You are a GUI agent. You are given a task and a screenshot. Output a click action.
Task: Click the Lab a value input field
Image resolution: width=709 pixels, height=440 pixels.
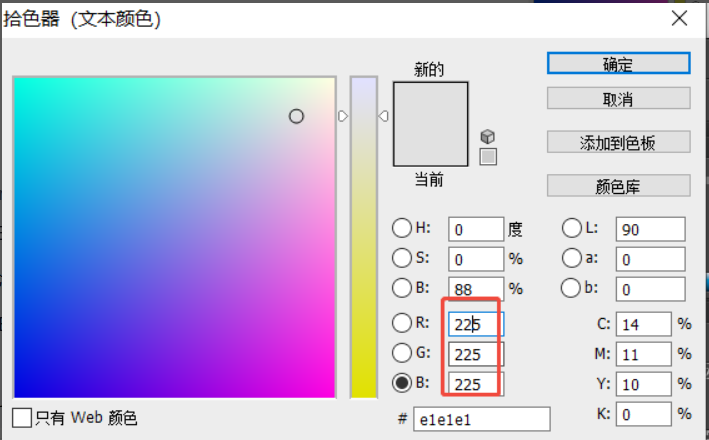[x=650, y=259]
